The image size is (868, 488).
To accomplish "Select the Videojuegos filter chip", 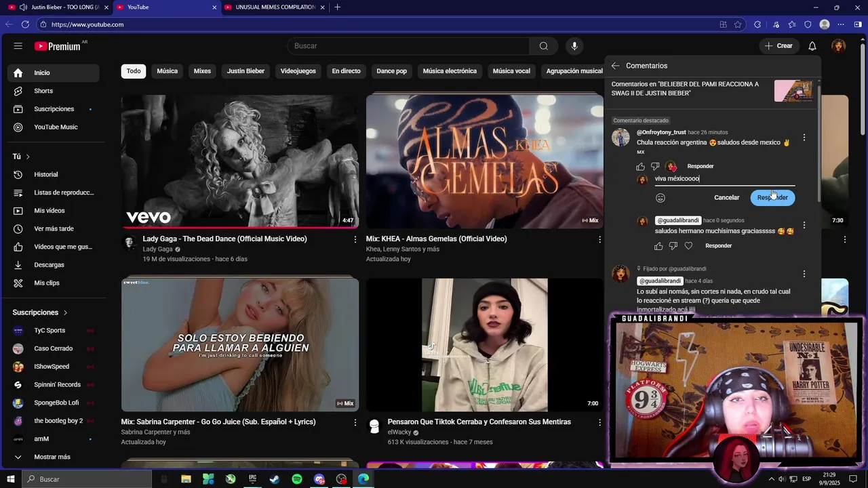I will [x=298, y=71].
